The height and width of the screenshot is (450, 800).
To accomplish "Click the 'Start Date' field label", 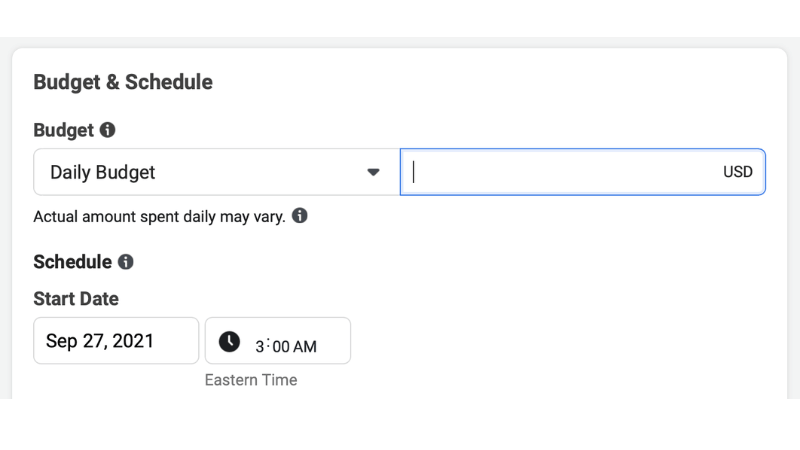I will 76,299.
